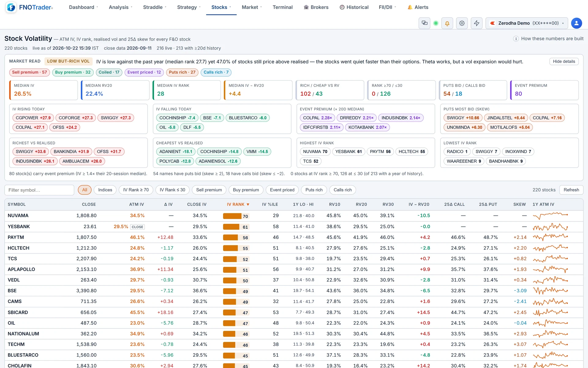588x368 pixels.
Task: Click the lightning bolt quick action icon
Action: pyautogui.click(x=477, y=23)
